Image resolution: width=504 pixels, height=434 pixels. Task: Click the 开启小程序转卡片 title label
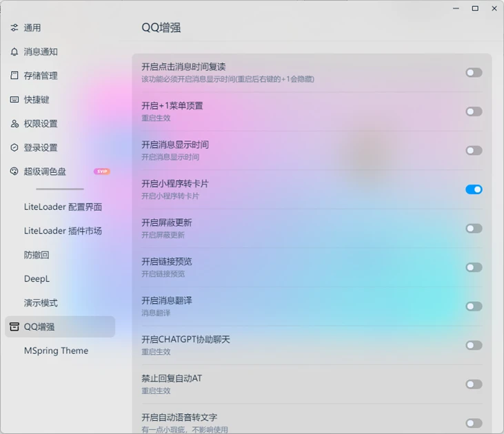coord(175,184)
